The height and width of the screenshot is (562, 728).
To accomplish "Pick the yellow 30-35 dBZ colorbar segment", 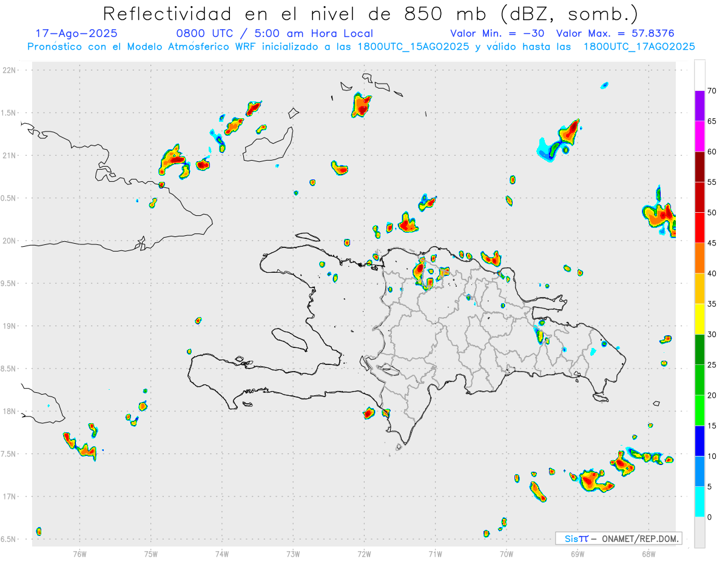I will click(x=699, y=319).
